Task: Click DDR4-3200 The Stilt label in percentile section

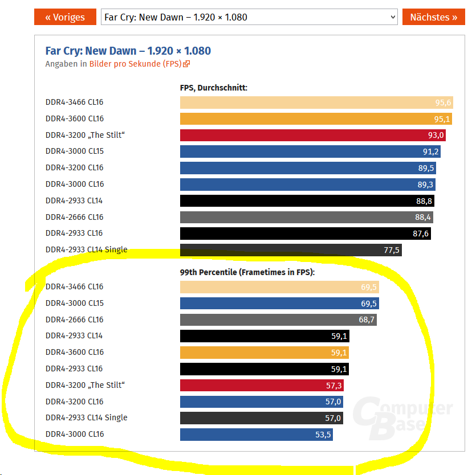Action: pos(85,385)
